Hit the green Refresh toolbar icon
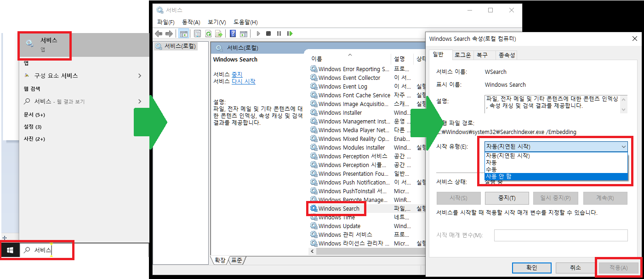 click(x=208, y=33)
